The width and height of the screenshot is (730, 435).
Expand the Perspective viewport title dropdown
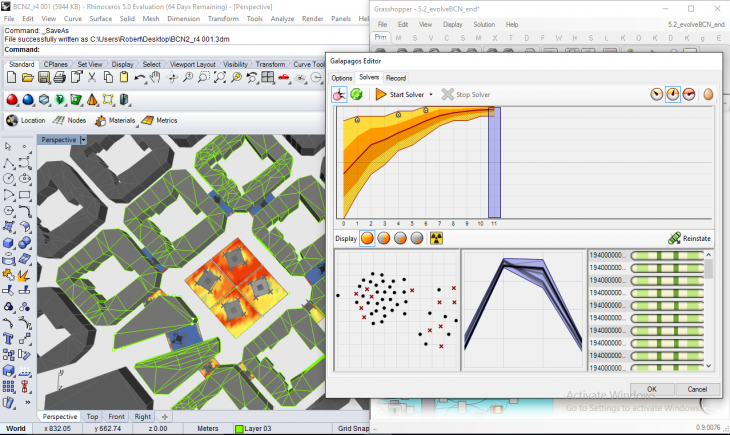click(x=84, y=140)
